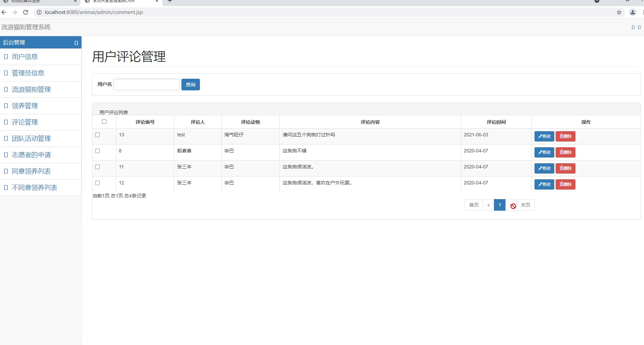
Task: Jump to 末页 last page
Action: pyautogui.click(x=525, y=205)
